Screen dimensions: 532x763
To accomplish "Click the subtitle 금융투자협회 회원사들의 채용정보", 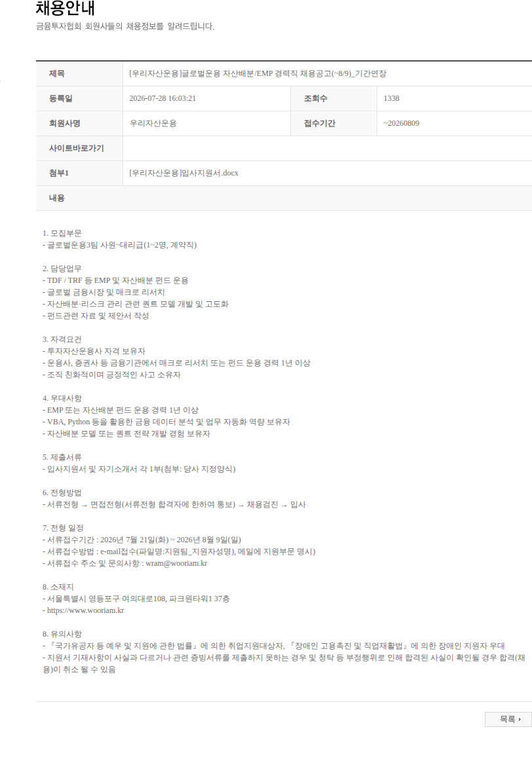I will coord(125,26).
